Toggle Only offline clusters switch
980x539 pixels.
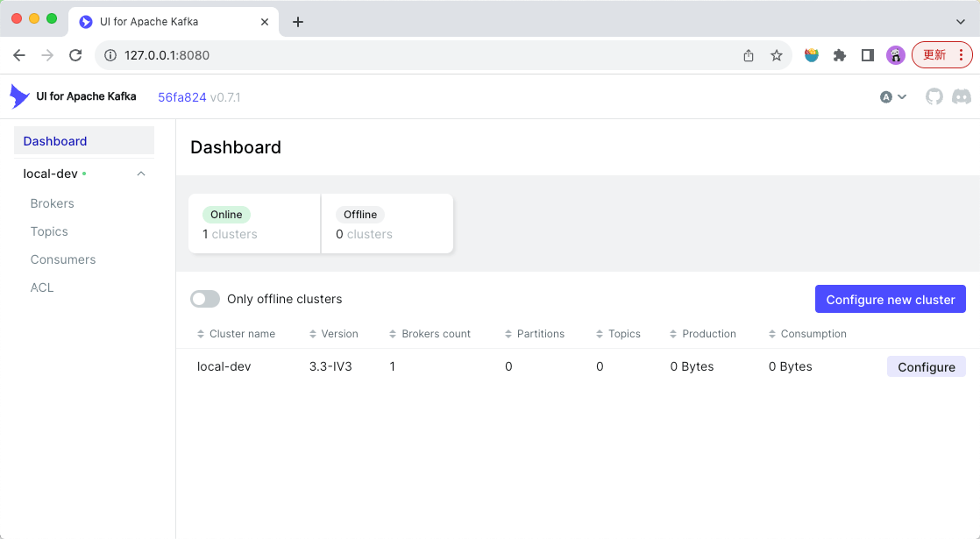click(204, 299)
